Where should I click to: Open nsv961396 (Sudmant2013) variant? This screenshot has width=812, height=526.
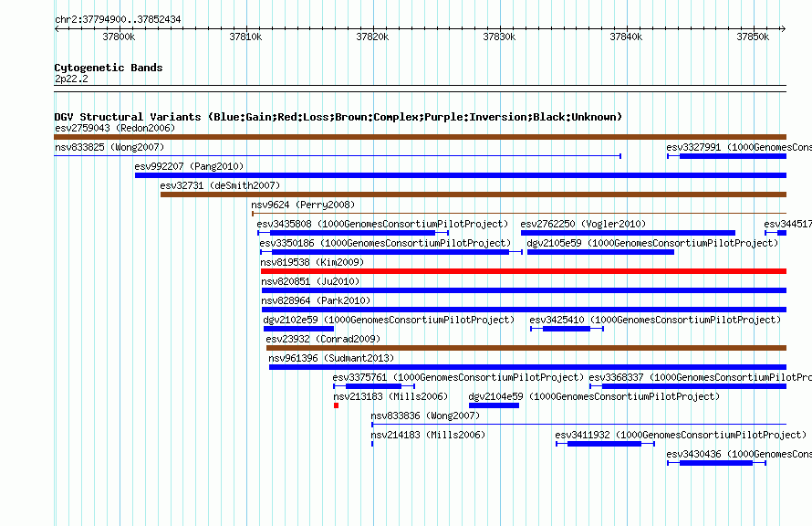click(331, 358)
